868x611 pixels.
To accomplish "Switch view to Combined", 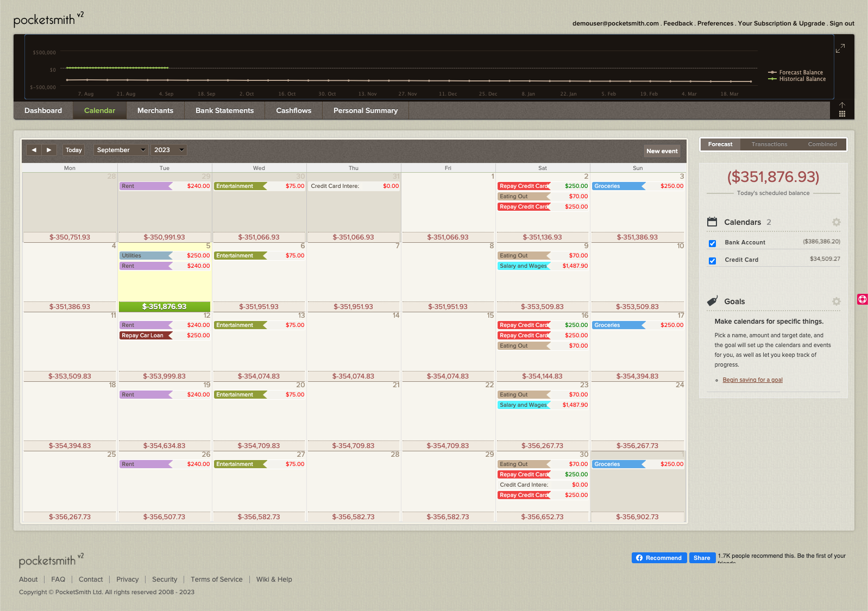I will tap(822, 144).
